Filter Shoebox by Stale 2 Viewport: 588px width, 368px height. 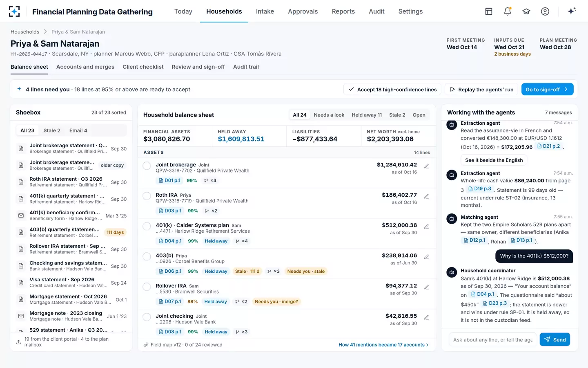52,130
